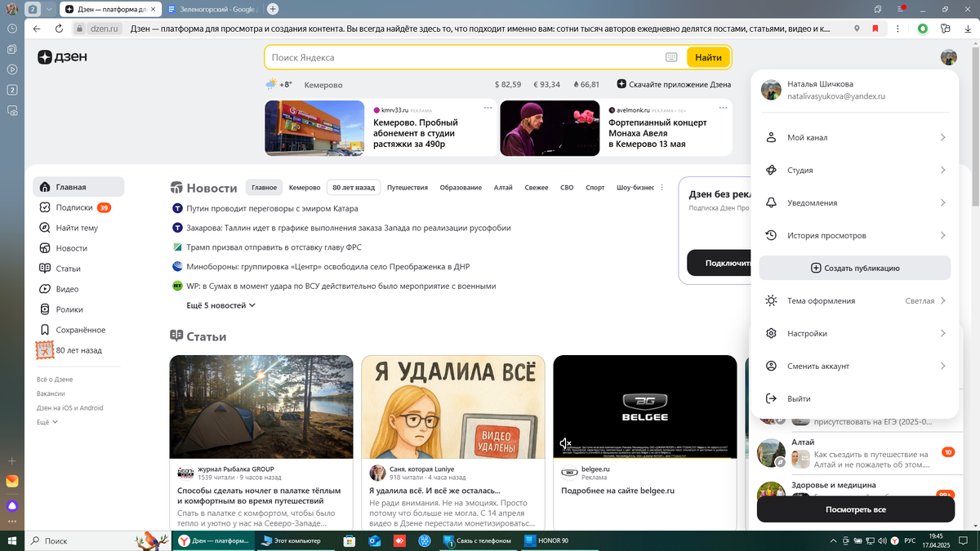Click the chevron after Шоу-бизнес tab
The height and width of the screenshot is (551, 980).
click(x=661, y=187)
